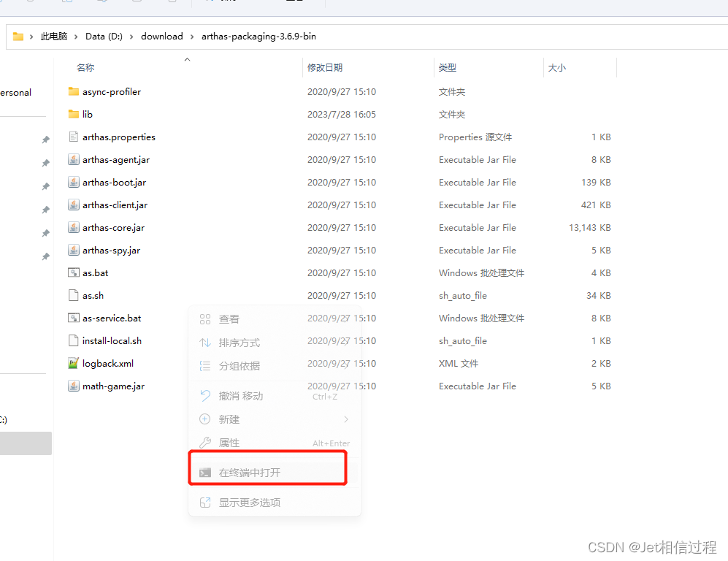The image size is (728, 561).
Task: Go to 此电脑 in breadcrumb
Action: (54, 37)
